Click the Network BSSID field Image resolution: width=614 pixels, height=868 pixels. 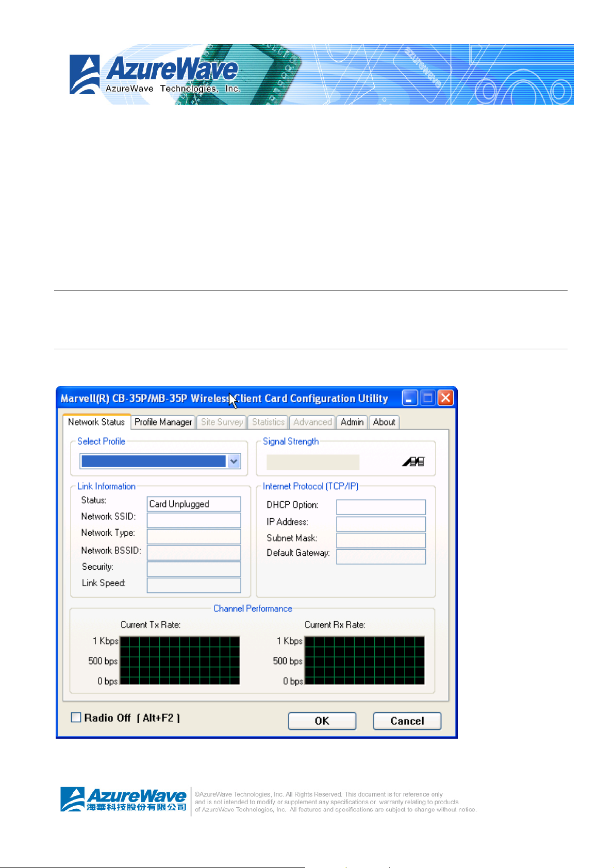194,553
